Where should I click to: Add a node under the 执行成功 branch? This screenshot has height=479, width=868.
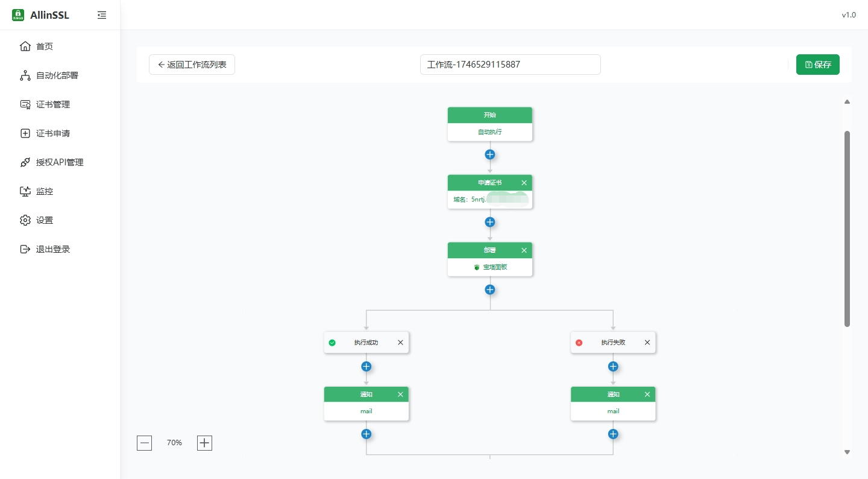[x=366, y=366]
